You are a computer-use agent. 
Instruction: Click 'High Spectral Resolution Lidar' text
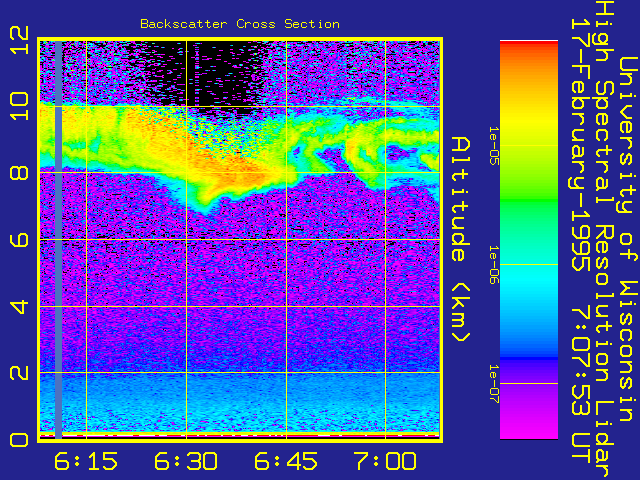tap(604, 240)
